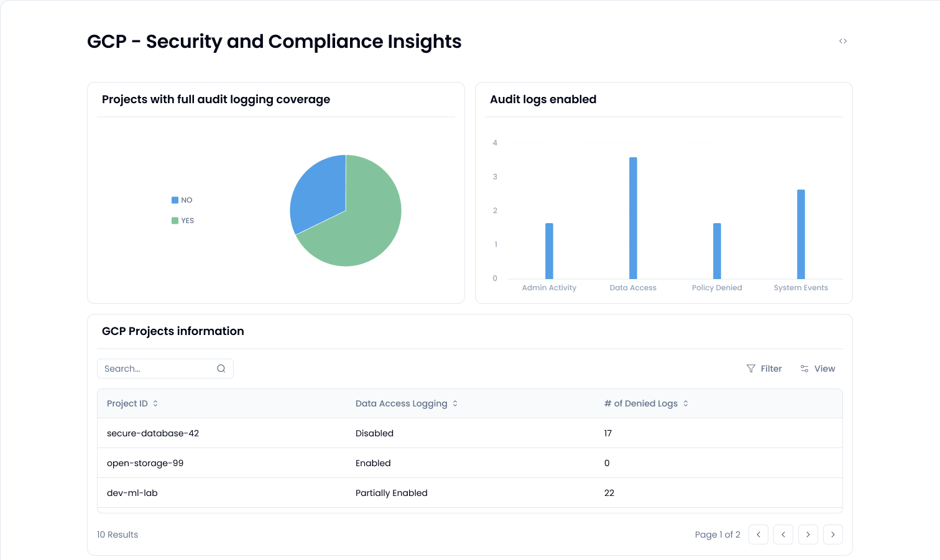This screenshot has height=560, width=940.
Task: Click the Data Access bar in chart
Action: tap(633, 218)
